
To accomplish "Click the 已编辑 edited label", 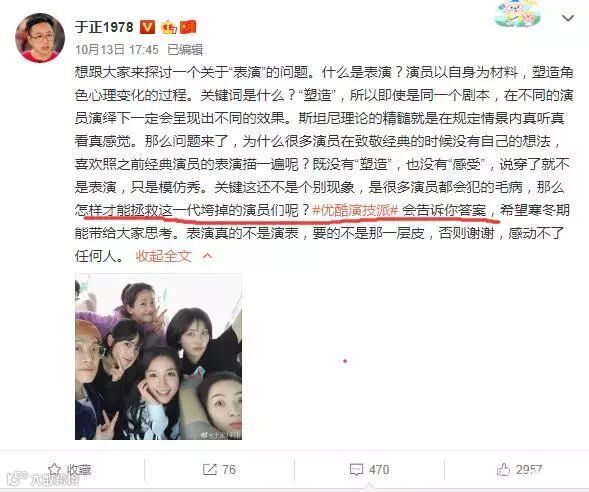I will point(185,50).
